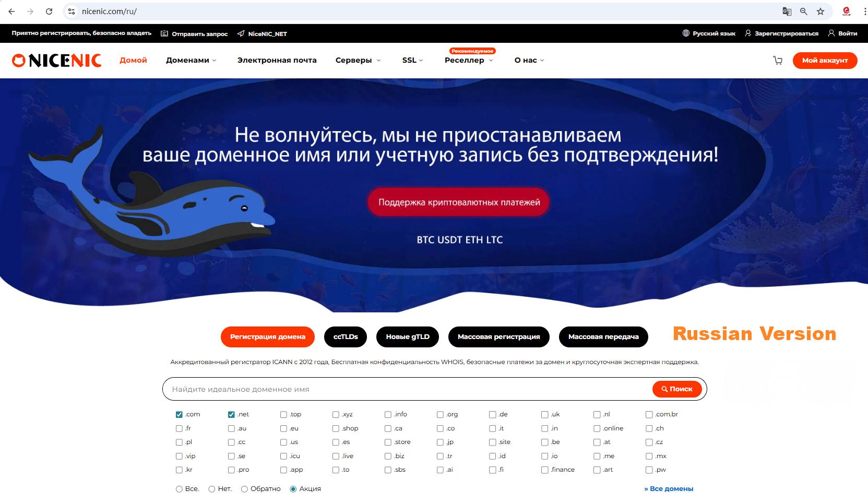Click the 'Мой аккаунт' button
The image size is (868, 502).
pos(825,60)
